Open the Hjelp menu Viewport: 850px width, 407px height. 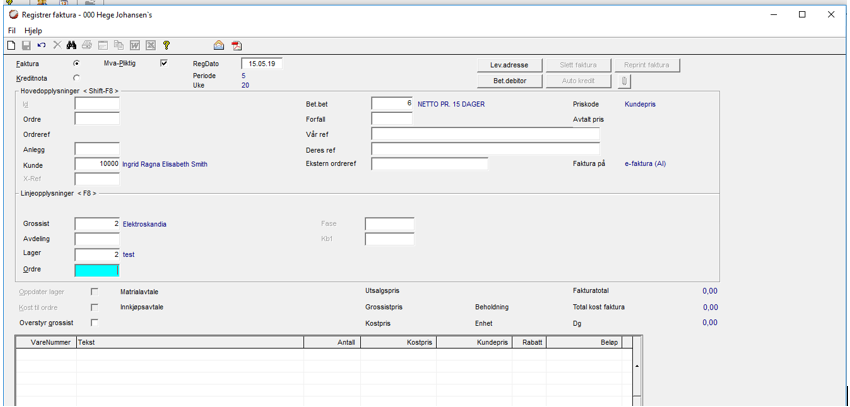point(33,31)
